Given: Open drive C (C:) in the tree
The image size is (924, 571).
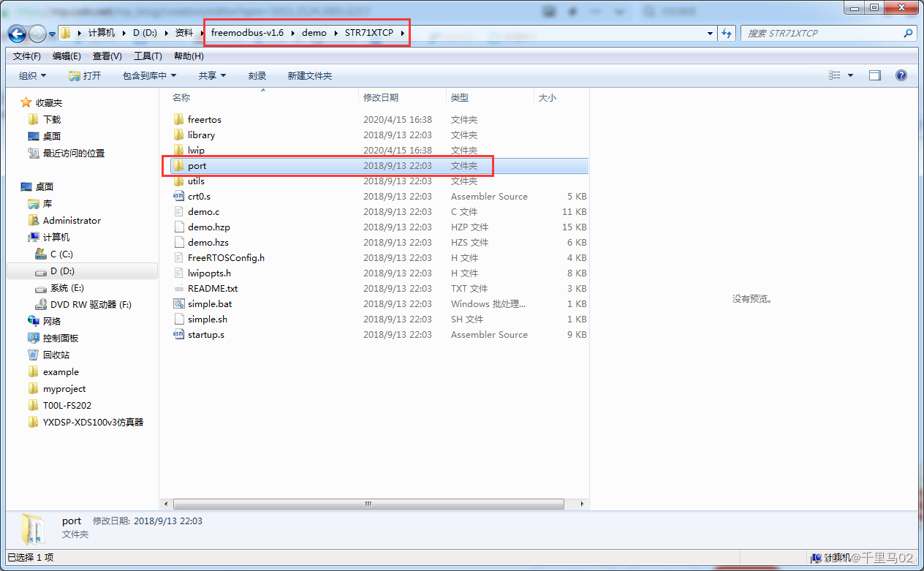Looking at the screenshot, I should coord(61,254).
